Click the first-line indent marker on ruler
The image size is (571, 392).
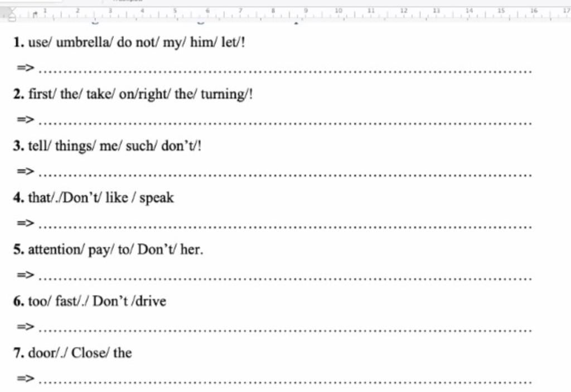[12, 10]
